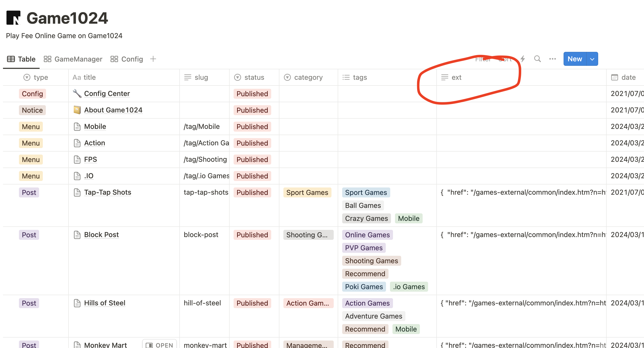This screenshot has height=348, width=644.
Task: Open the Block Post page link
Action: coord(102,235)
